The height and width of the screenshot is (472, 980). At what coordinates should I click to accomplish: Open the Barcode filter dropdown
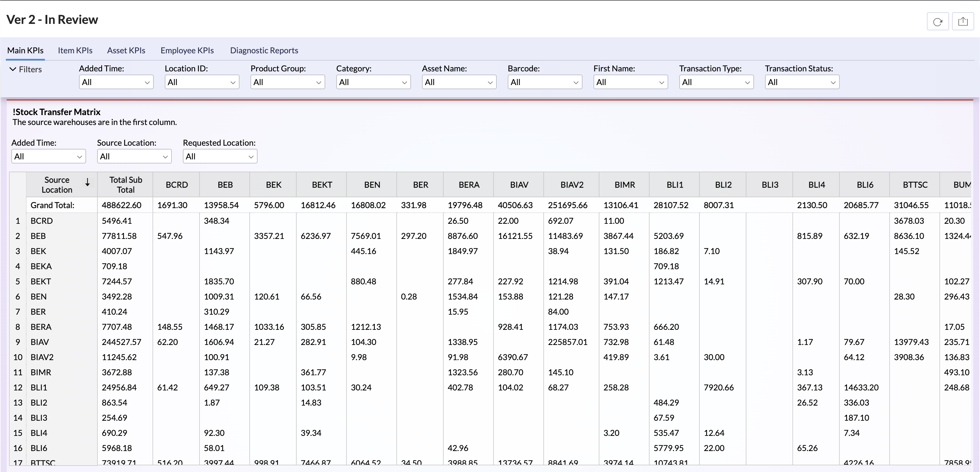click(545, 82)
